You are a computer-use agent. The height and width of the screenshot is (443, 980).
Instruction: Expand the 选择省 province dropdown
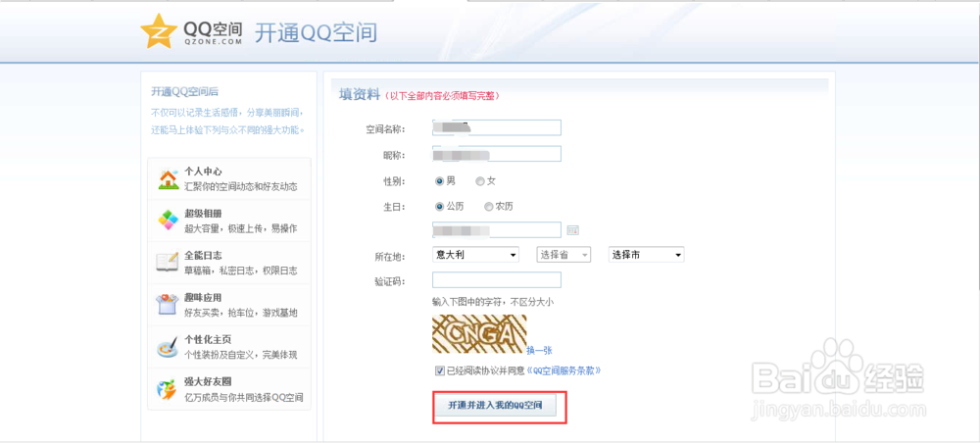tap(563, 255)
